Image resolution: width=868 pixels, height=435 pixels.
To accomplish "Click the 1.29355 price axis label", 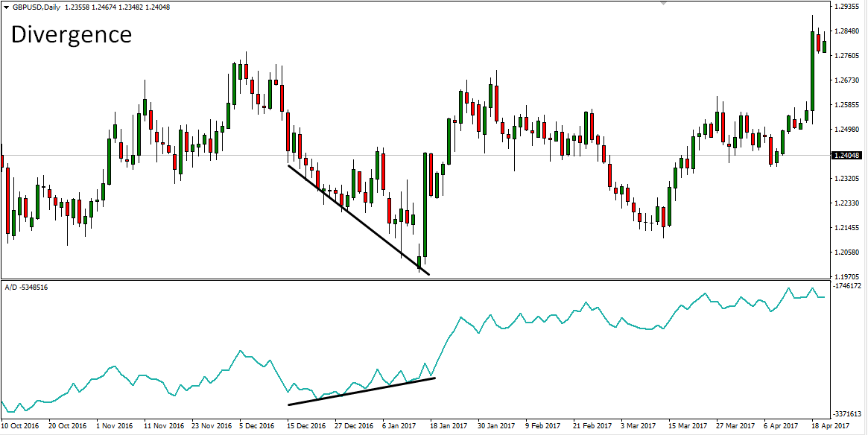I will click(847, 7).
